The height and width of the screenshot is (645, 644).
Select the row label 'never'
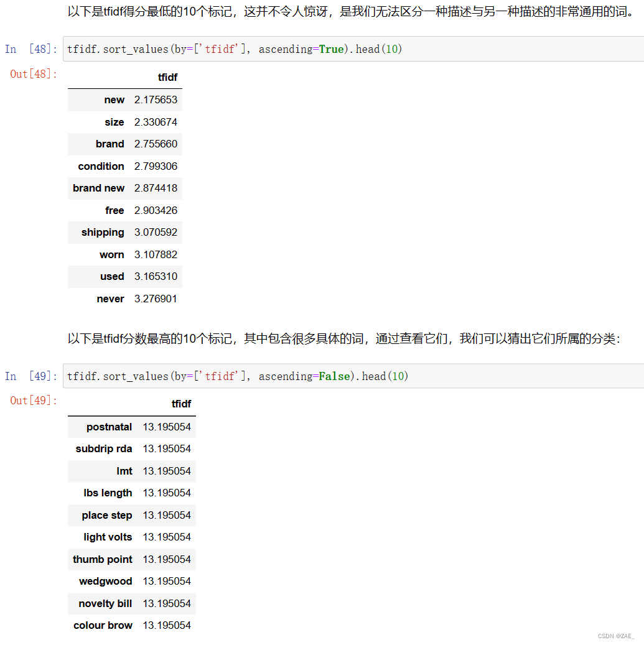coord(110,299)
